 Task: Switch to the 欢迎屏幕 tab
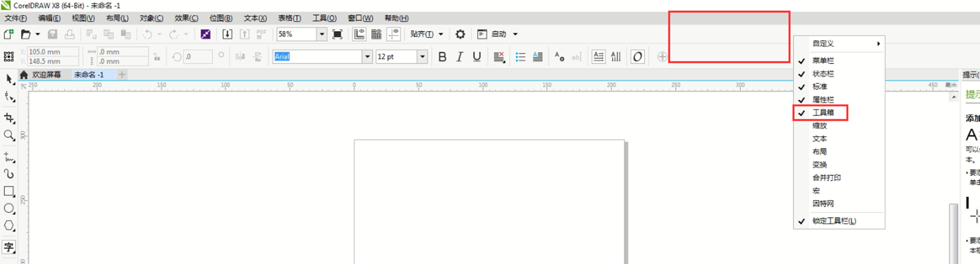pos(46,75)
